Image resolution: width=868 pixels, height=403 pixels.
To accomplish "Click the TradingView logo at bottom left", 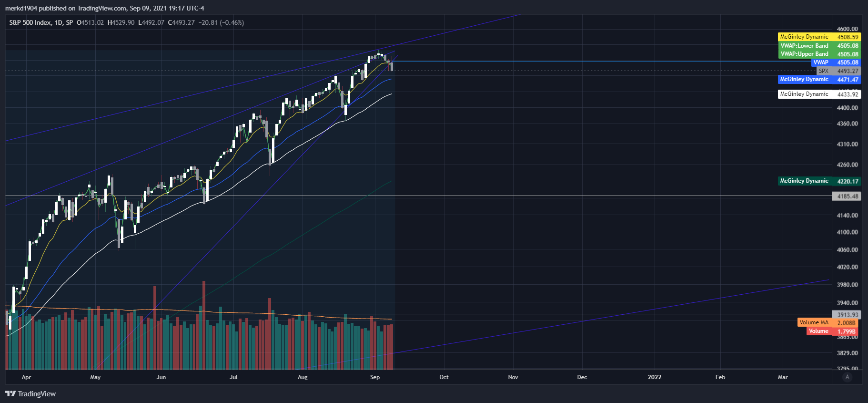I will [x=30, y=394].
